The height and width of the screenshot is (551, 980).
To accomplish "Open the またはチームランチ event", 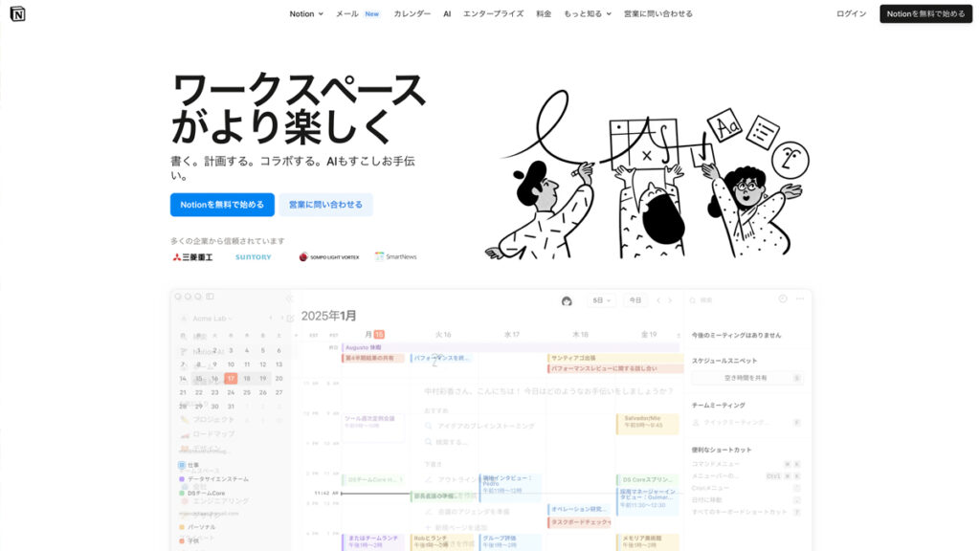I will 372,541.
